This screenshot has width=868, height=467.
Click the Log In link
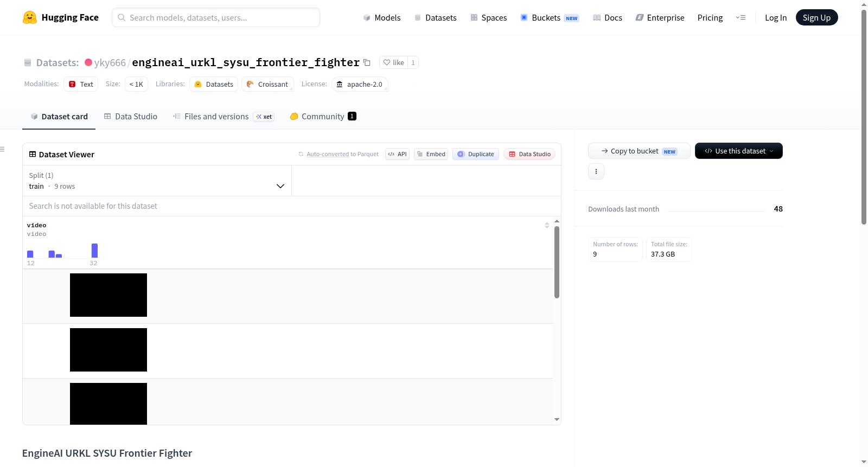point(776,17)
